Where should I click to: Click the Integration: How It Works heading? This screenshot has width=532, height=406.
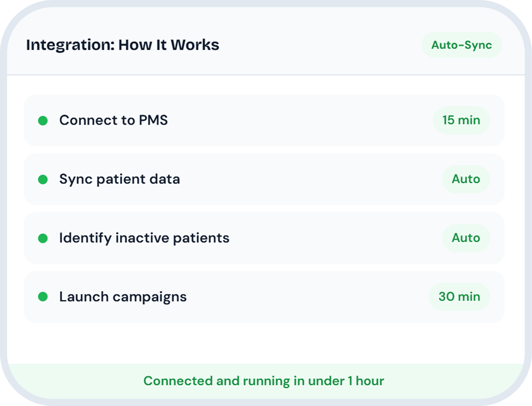click(122, 45)
